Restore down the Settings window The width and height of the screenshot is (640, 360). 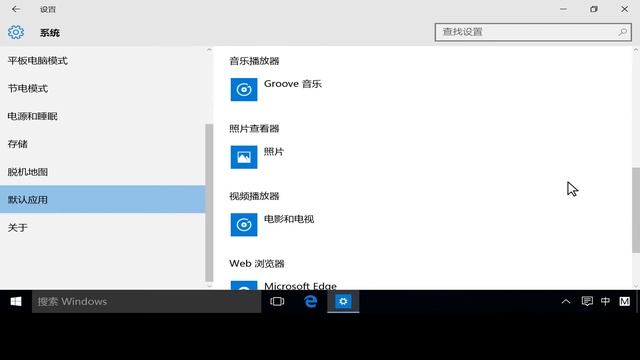click(x=594, y=9)
